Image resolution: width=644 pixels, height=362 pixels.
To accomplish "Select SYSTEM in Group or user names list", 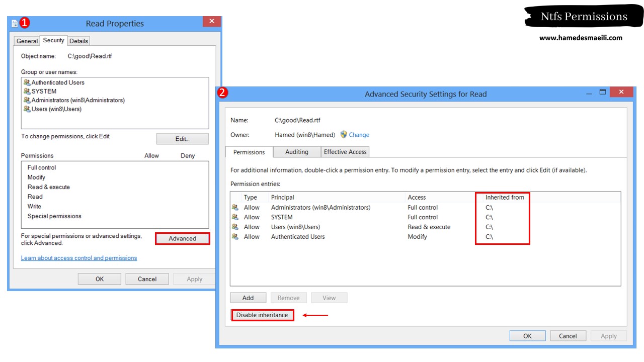I will (x=44, y=92).
